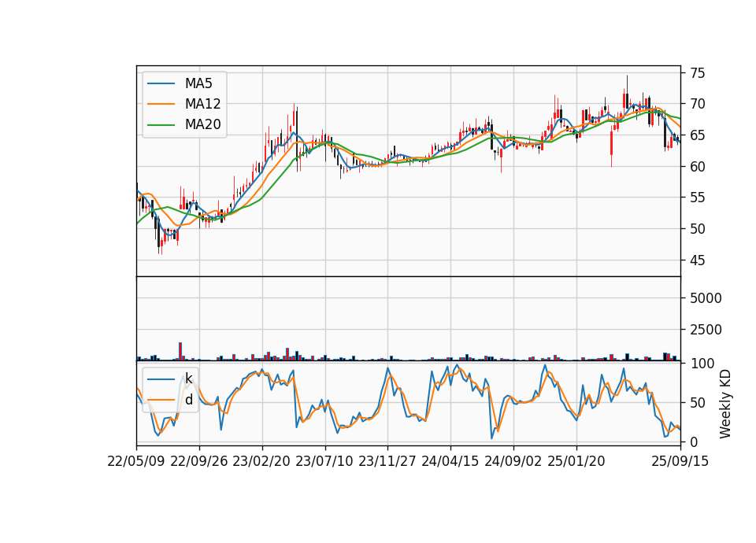
Task: Click the MA20 legend label
Action: 202,124
